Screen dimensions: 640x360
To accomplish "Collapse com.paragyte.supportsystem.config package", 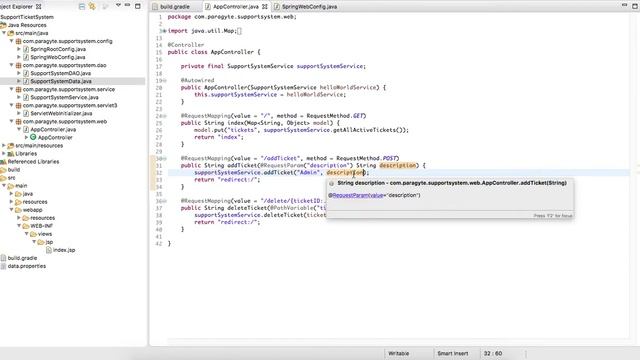I will (11, 41).
